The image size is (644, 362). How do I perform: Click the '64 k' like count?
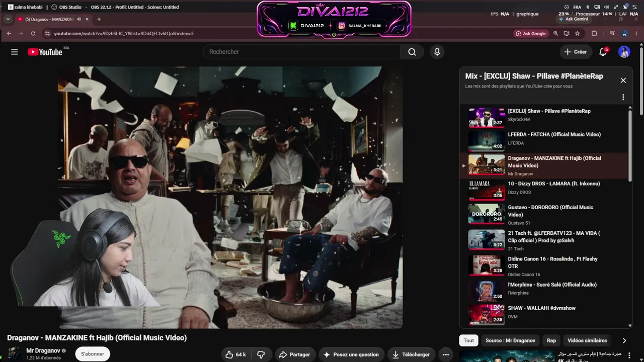241,354
